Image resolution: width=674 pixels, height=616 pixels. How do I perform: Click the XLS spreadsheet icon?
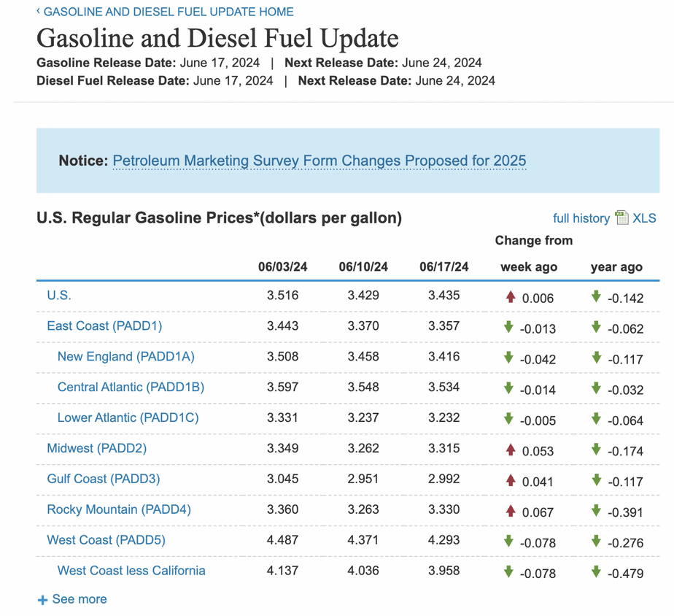(x=621, y=217)
